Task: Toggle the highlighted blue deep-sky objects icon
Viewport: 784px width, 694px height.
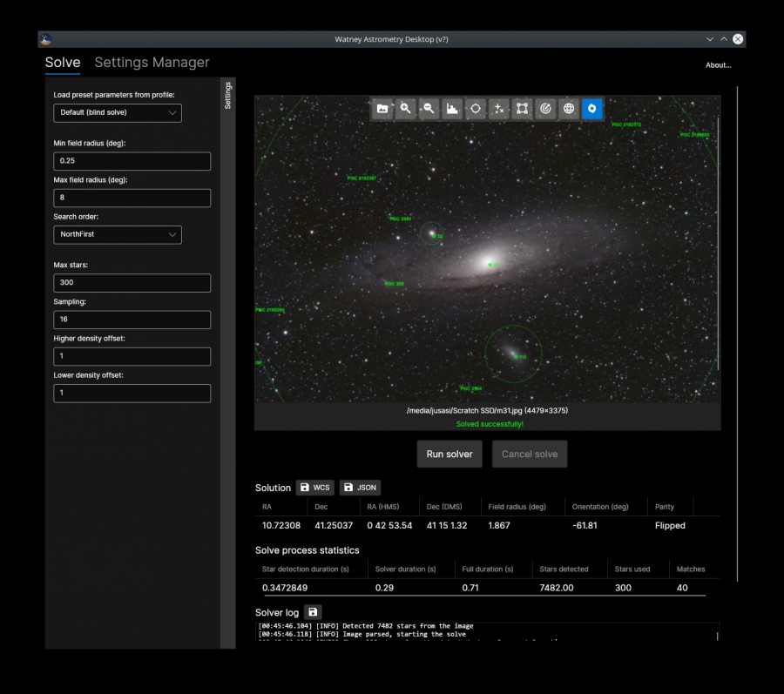Action: [592, 109]
